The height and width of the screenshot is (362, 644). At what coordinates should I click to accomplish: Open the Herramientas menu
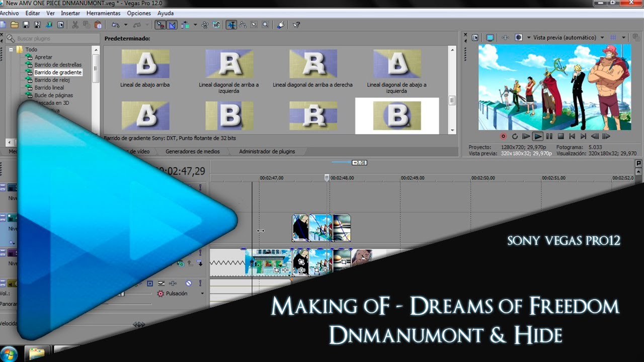click(103, 13)
